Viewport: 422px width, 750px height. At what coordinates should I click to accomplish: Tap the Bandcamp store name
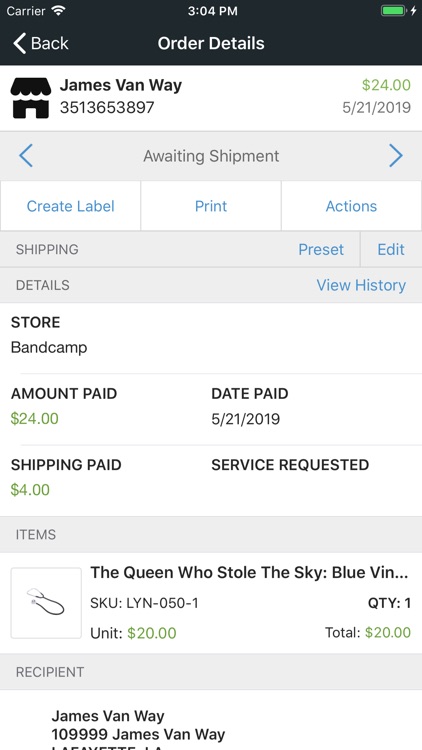[49, 347]
